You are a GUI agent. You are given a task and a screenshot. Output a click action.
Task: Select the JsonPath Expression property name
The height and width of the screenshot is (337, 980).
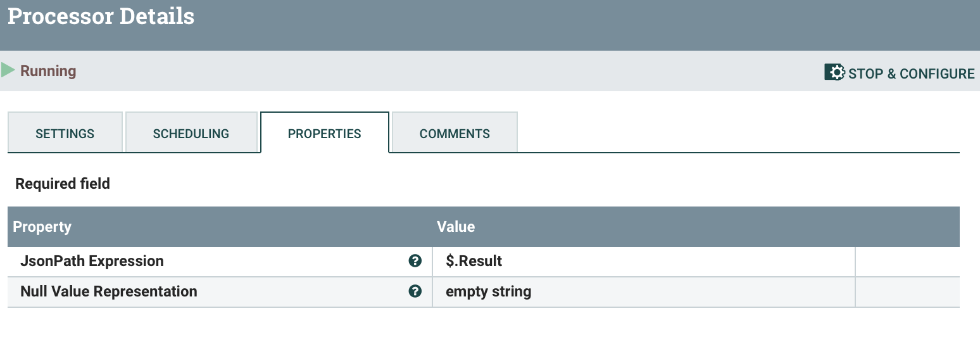92,261
